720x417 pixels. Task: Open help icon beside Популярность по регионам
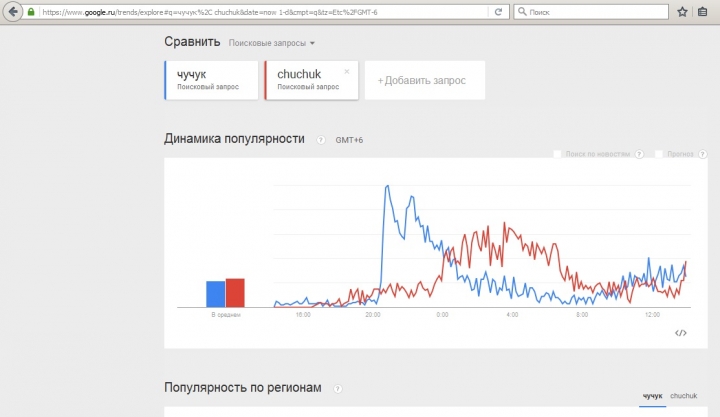[x=338, y=389]
